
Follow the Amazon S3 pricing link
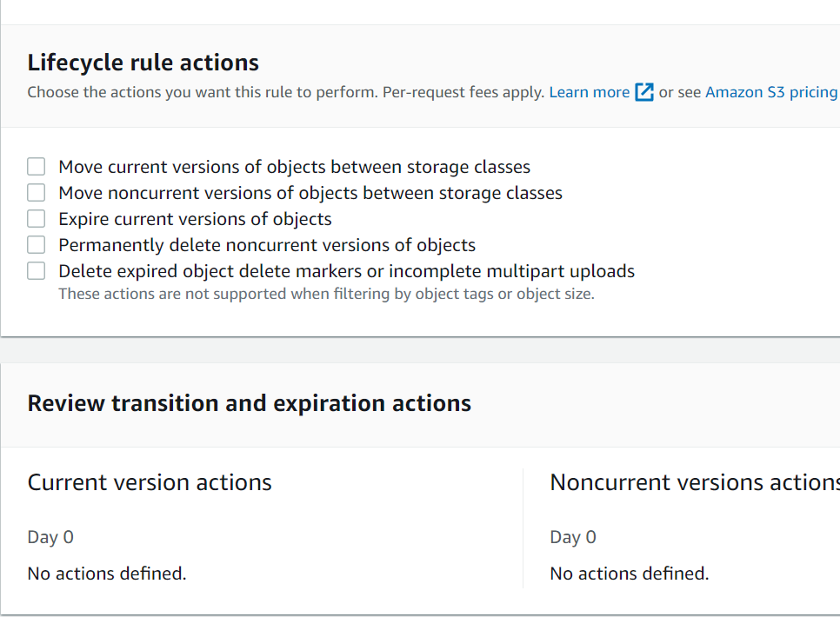click(x=771, y=92)
